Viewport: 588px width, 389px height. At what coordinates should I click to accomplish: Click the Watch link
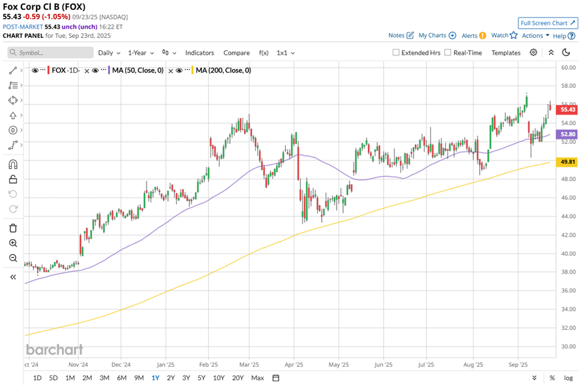pos(500,35)
